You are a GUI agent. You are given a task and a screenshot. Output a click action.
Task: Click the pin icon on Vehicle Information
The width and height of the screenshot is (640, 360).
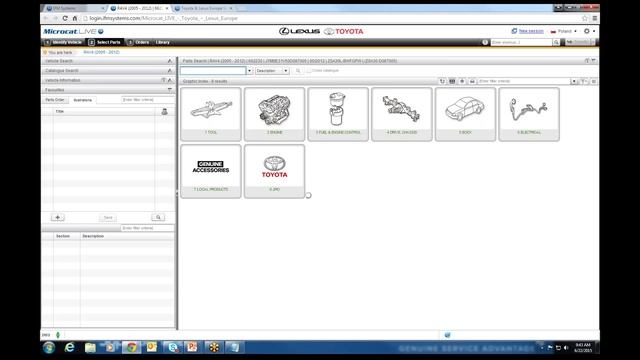(163, 80)
